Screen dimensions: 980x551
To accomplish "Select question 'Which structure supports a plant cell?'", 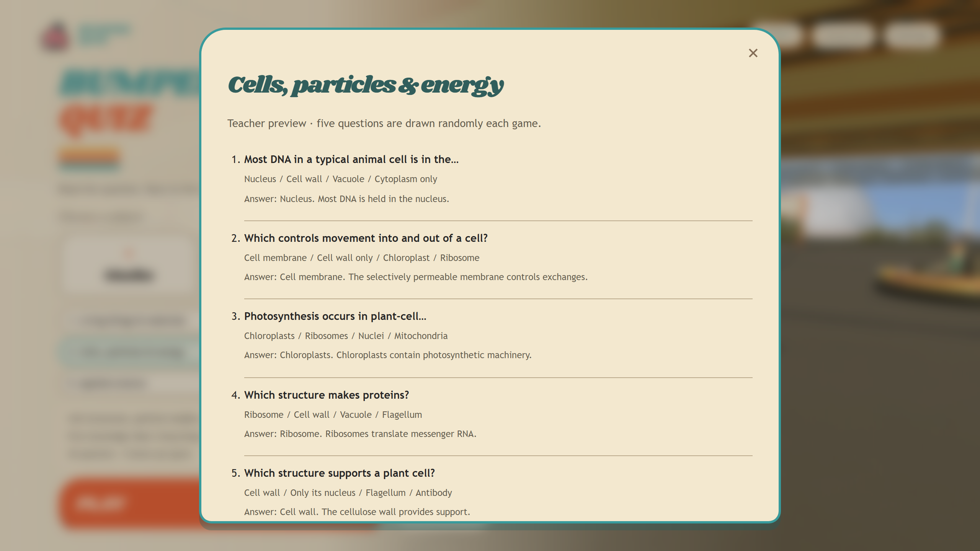I will click(x=340, y=473).
